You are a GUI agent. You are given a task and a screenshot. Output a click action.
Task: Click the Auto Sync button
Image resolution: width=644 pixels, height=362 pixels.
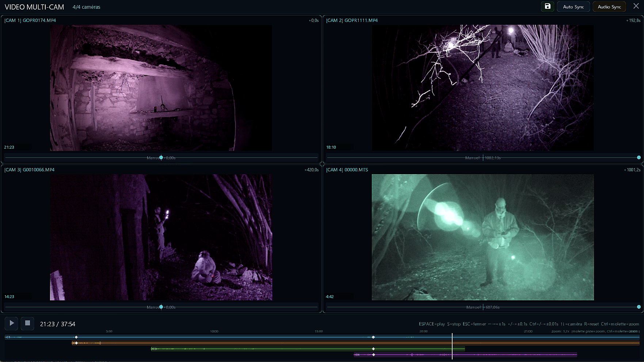[x=573, y=6]
